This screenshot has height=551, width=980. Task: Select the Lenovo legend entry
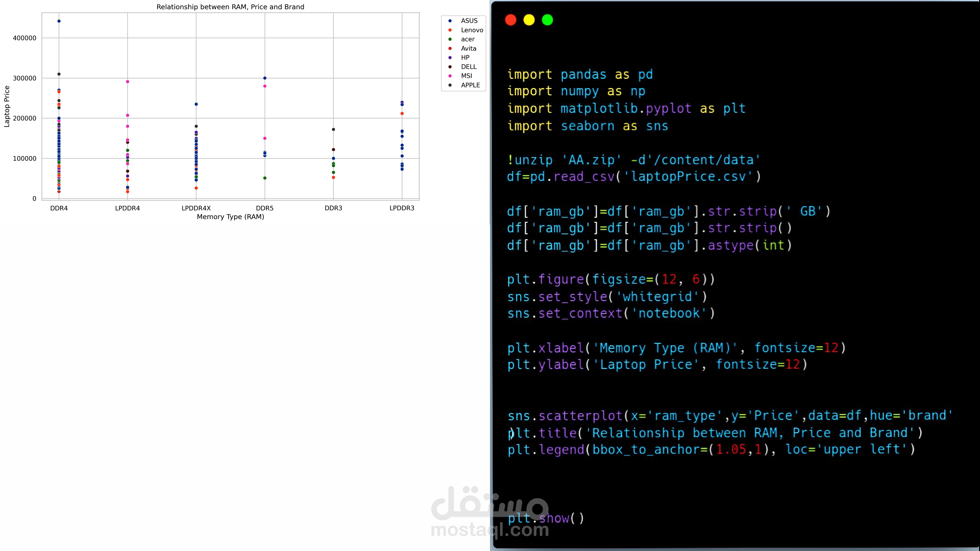tap(472, 30)
